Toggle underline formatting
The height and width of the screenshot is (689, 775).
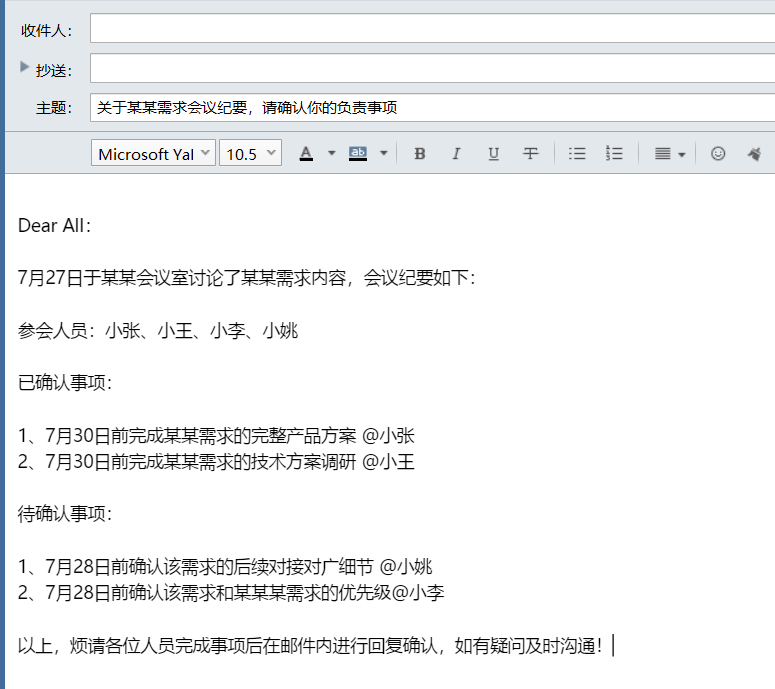(493, 154)
